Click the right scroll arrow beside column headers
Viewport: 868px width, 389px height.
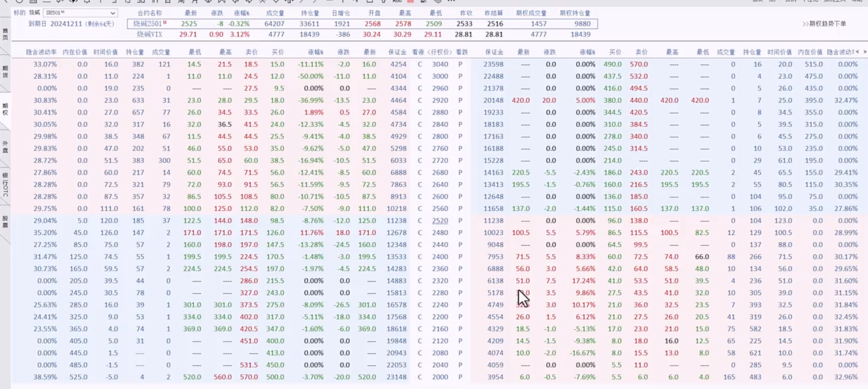pos(865,52)
